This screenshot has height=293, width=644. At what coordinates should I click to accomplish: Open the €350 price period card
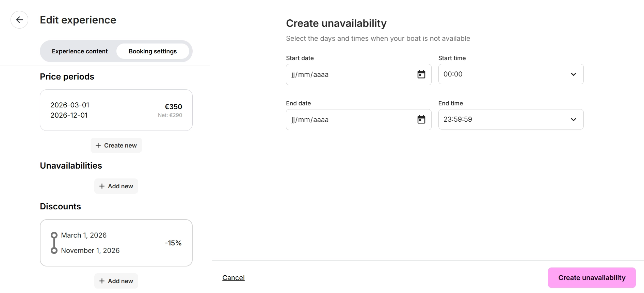point(116,110)
